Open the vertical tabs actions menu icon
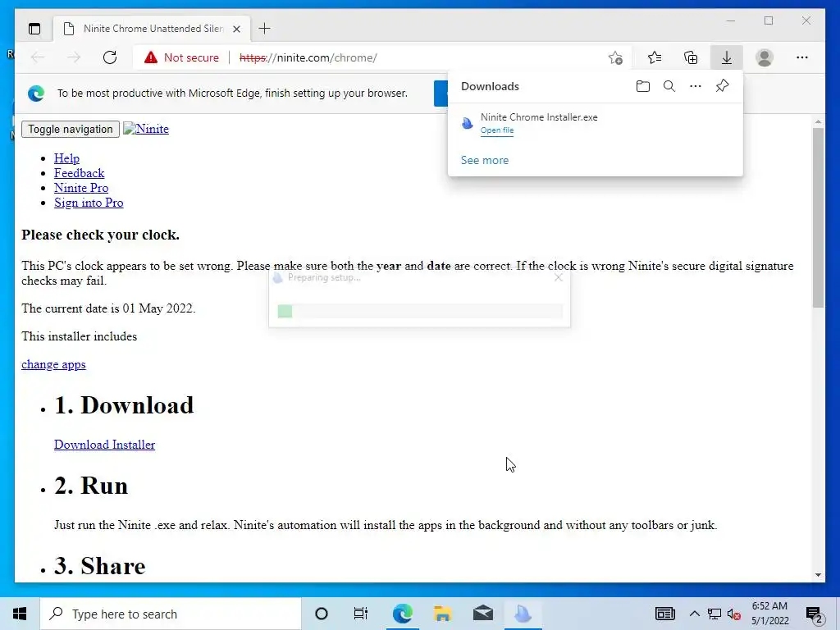The width and height of the screenshot is (840, 630). coord(34,29)
